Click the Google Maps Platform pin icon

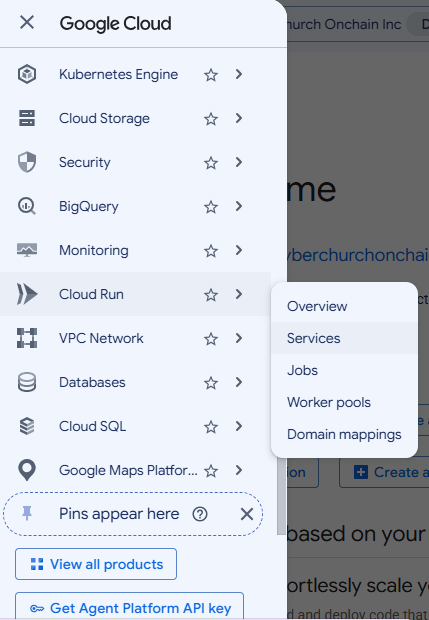(27, 470)
